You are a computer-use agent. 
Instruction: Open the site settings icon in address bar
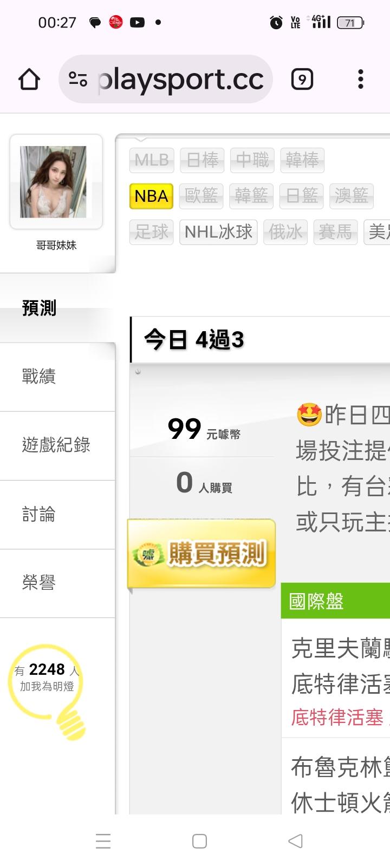pos(78,80)
